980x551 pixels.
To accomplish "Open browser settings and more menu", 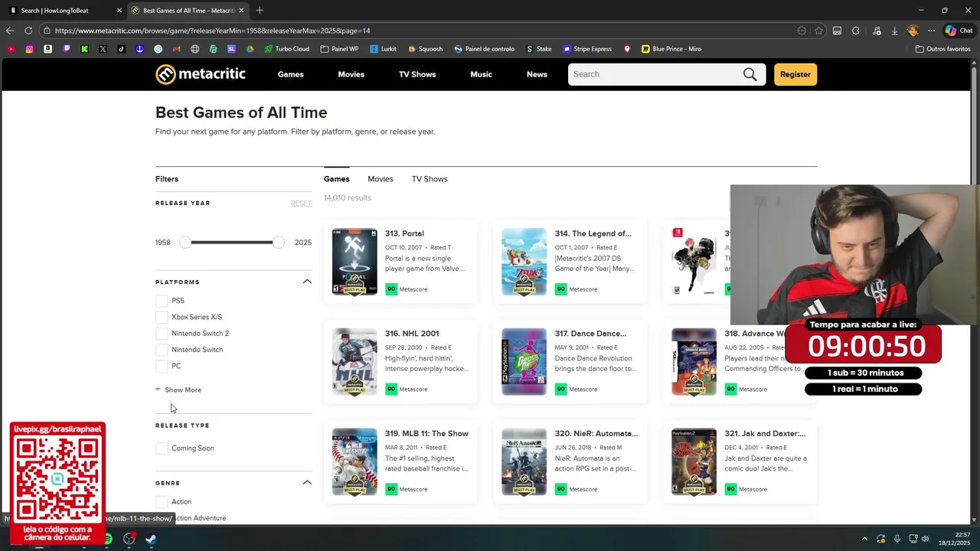I will tap(931, 31).
